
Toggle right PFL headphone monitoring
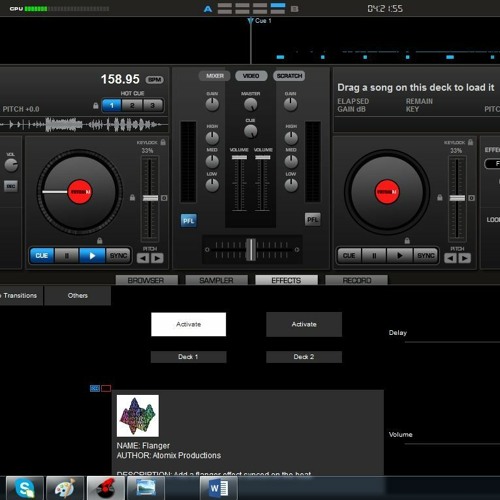[312, 220]
